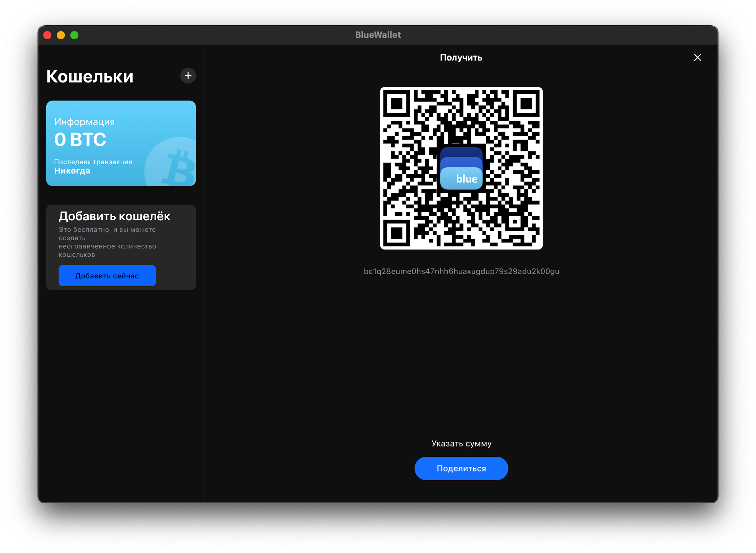This screenshot has height=553, width=756.
Task: Click the Кошельки heading
Action: tap(90, 76)
